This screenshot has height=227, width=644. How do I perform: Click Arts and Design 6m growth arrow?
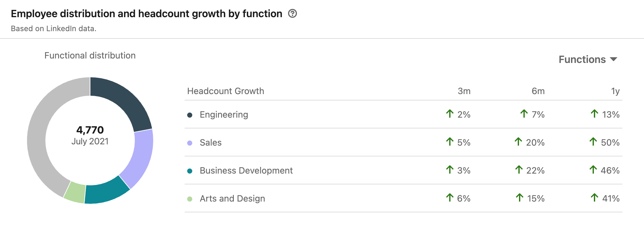point(520,197)
